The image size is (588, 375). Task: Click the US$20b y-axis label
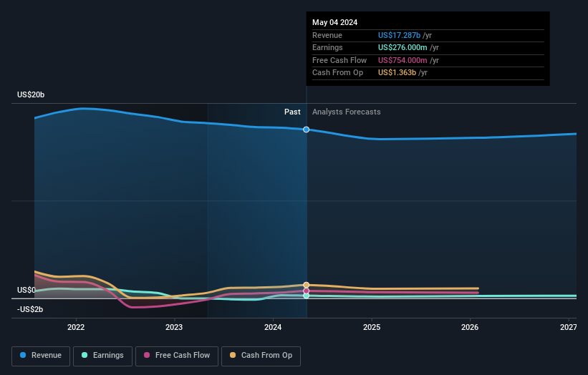[x=31, y=94]
